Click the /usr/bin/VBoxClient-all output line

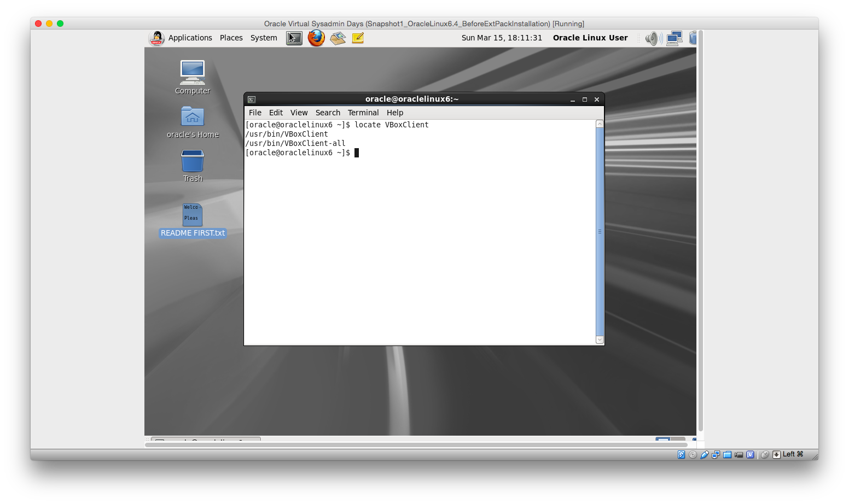[x=295, y=143]
